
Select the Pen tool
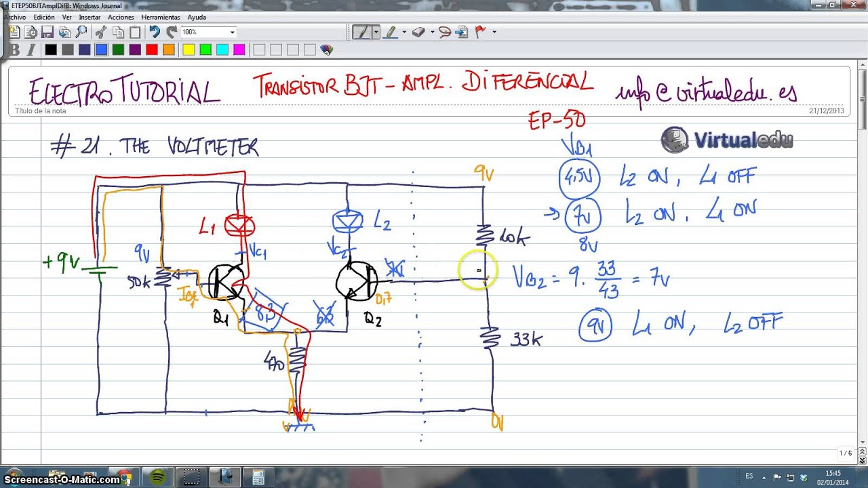click(361, 32)
